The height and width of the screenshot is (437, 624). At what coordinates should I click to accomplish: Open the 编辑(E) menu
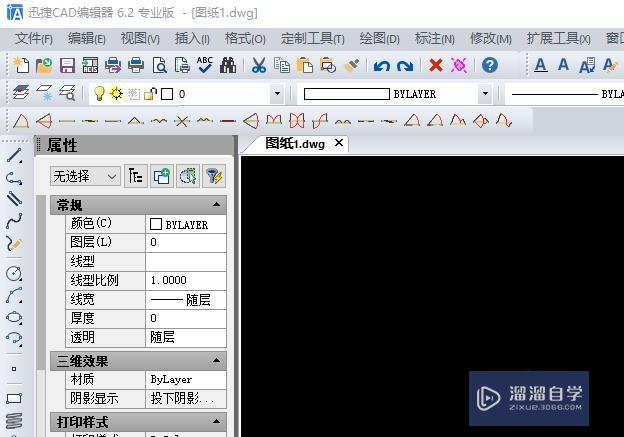tap(86, 39)
